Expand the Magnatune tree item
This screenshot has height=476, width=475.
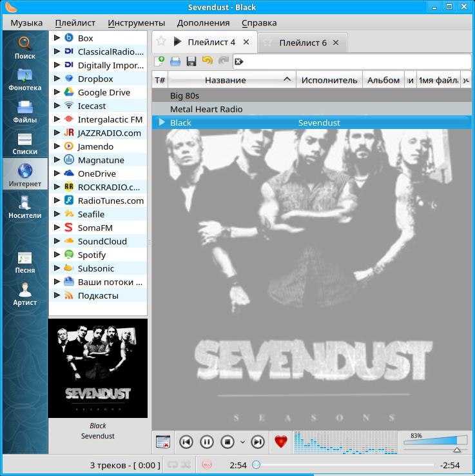(x=57, y=159)
